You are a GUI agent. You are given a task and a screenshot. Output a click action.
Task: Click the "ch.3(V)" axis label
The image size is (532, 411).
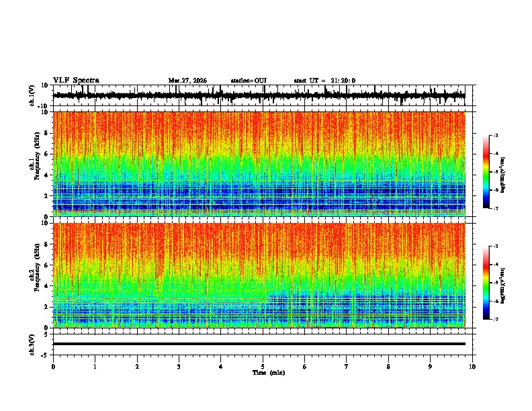[x=32, y=345]
